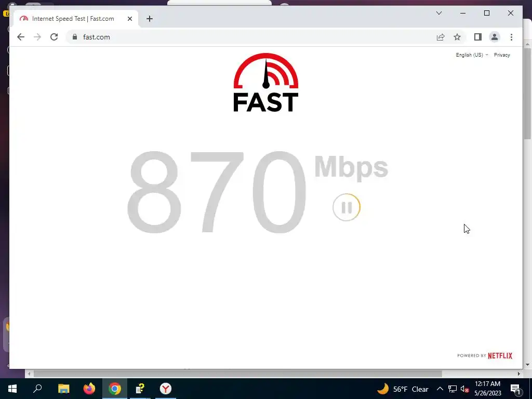Launch Firefox from the taskbar
Viewport: 532px width, 399px height.
(x=89, y=389)
